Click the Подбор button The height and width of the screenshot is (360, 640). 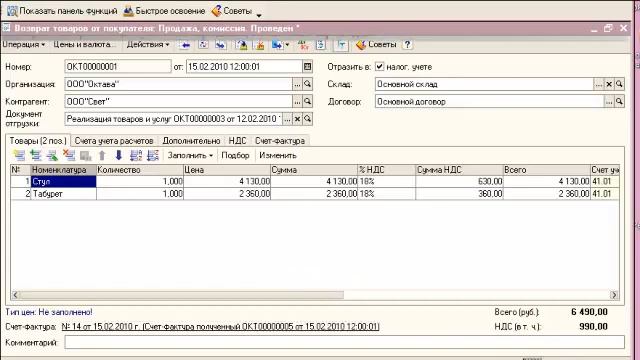[x=235, y=155]
